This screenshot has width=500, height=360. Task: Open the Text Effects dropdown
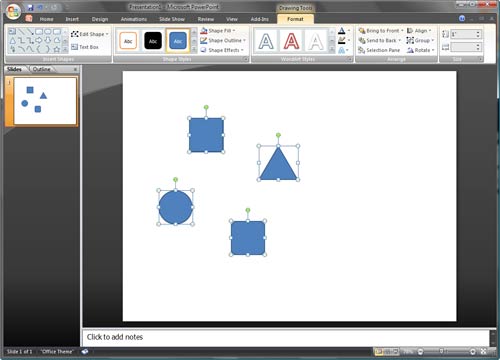point(343,50)
